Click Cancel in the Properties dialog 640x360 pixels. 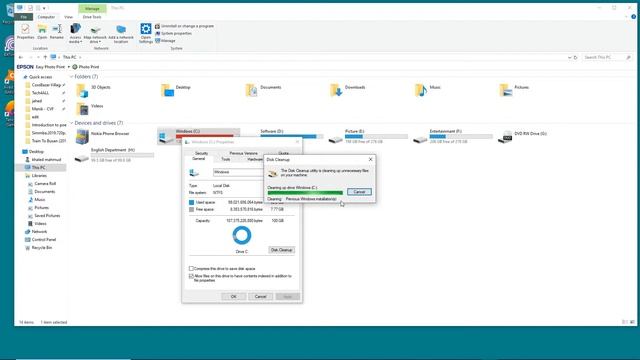[260, 297]
